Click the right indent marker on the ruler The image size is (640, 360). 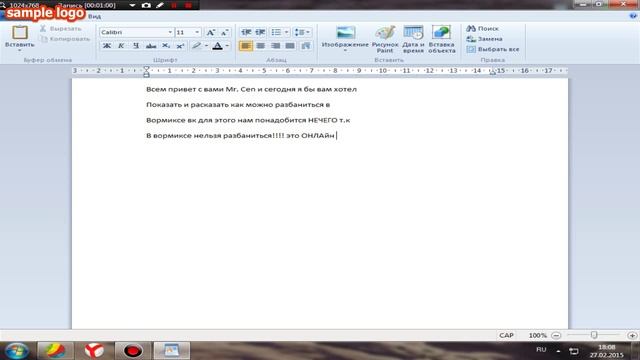click(493, 73)
